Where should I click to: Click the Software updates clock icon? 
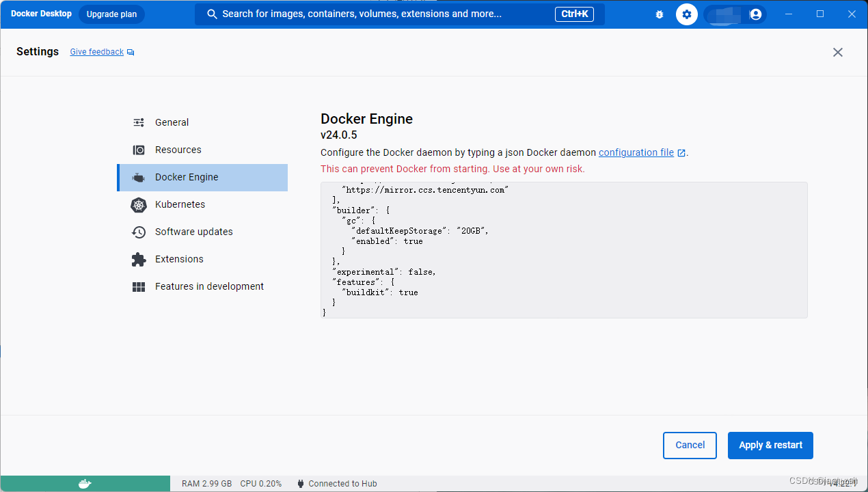[x=139, y=232]
